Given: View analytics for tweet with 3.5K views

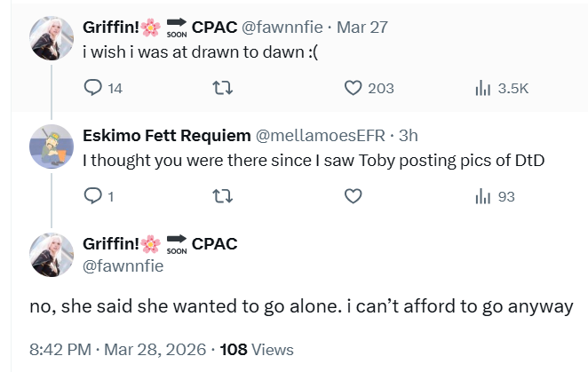Looking at the screenshot, I should (484, 88).
